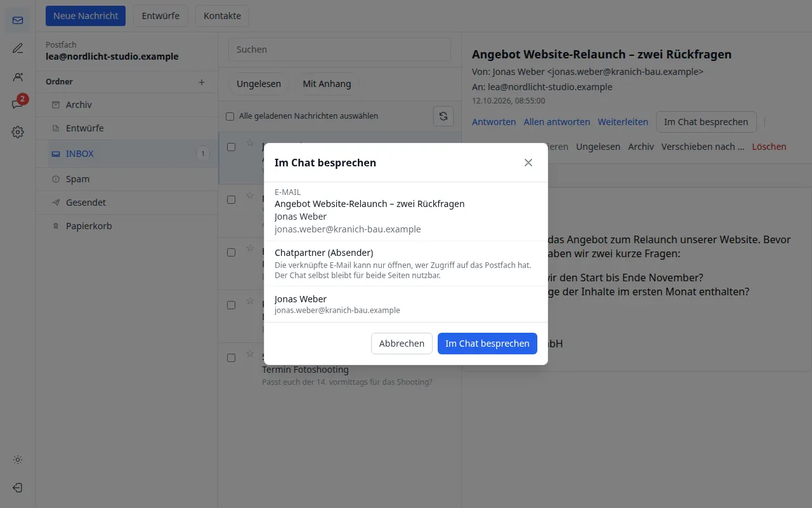
Task: Click the reading pane title 'Angebot Website-Relaunch – zwei Rückfragen'
Action: (x=602, y=55)
